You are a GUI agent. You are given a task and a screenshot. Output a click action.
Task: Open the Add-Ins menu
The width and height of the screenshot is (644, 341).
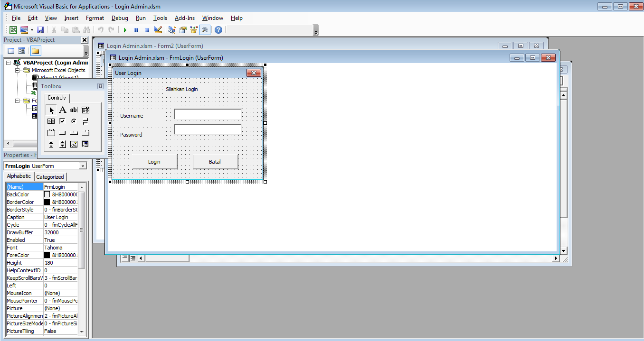(185, 18)
